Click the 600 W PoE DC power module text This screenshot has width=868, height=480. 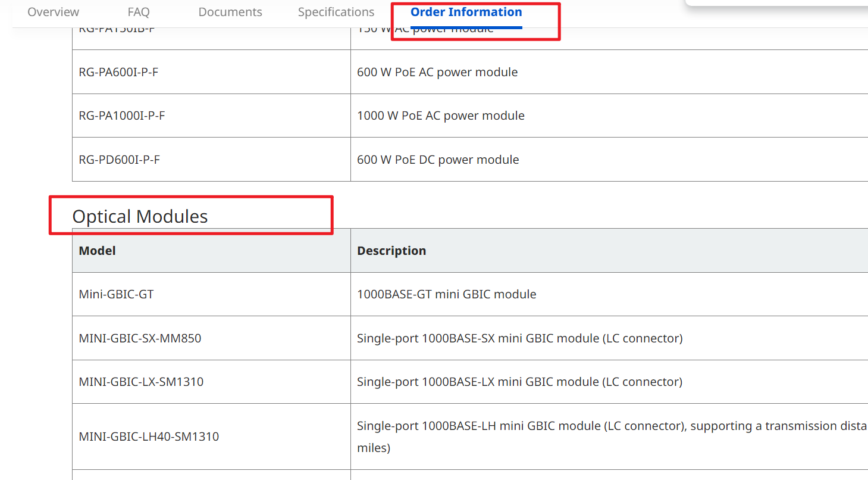438,160
